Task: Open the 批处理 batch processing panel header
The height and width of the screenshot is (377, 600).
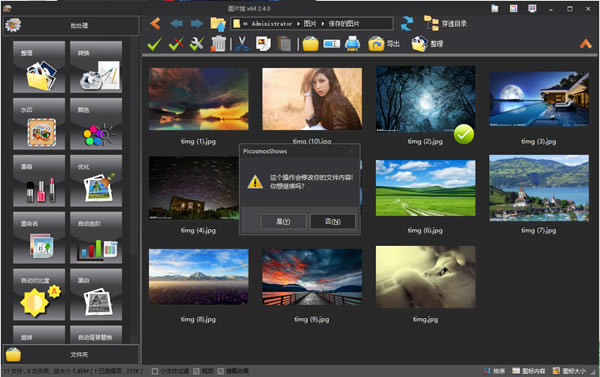Action: pos(71,25)
